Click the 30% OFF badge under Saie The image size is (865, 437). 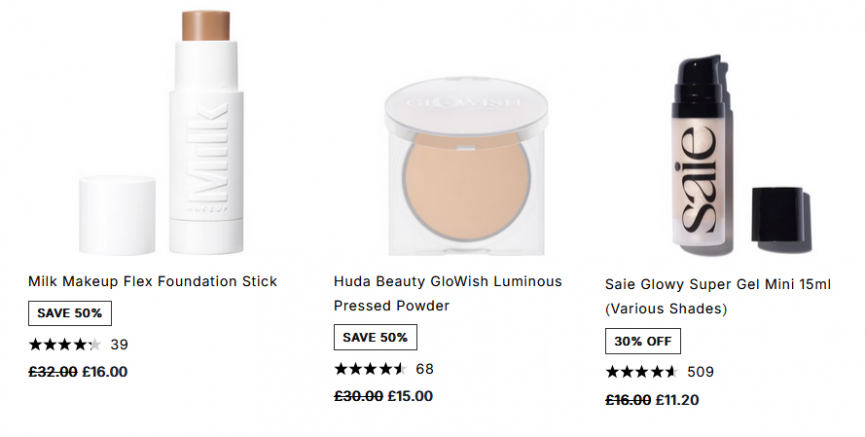[x=642, y=341]
